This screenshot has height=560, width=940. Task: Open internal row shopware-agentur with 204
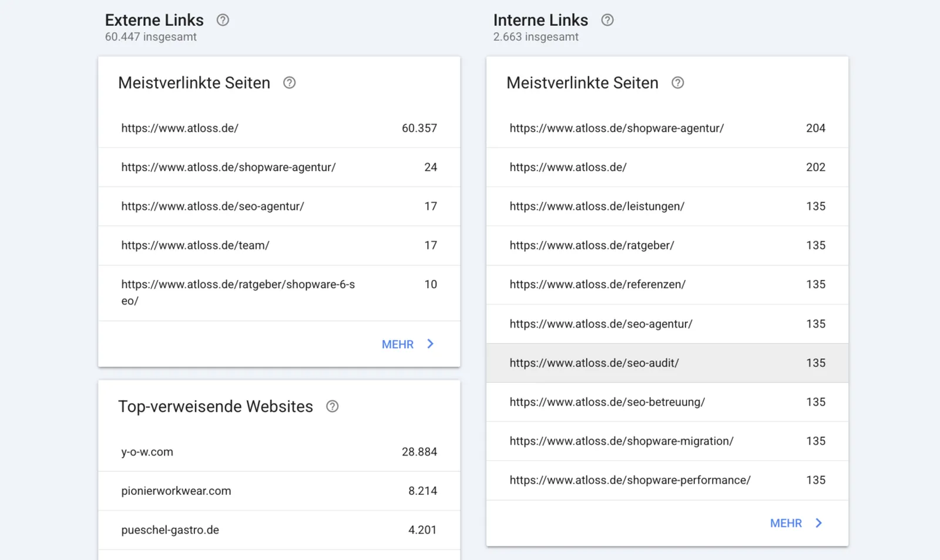(667, 128)
